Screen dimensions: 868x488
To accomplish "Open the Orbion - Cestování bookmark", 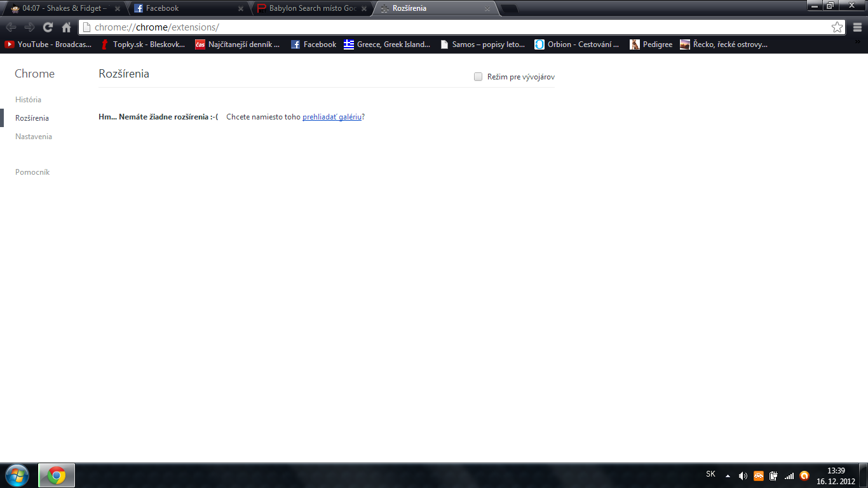I will (x=577, y=44).
